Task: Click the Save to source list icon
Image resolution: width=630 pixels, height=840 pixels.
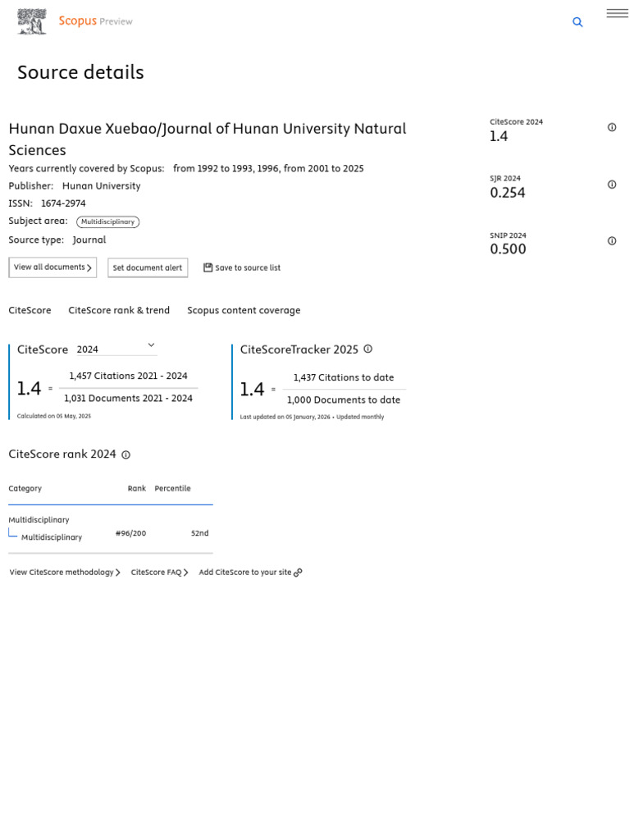Action: [x=208, y=267]
